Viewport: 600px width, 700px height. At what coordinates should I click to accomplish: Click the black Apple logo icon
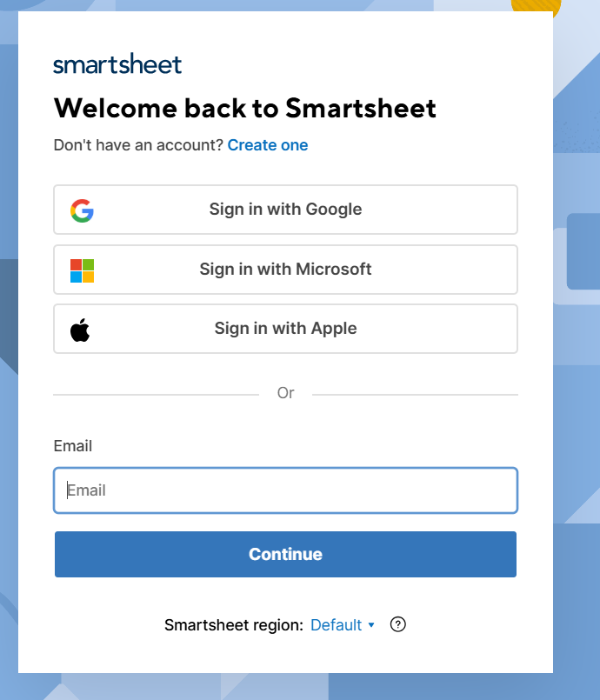point(80,330)
